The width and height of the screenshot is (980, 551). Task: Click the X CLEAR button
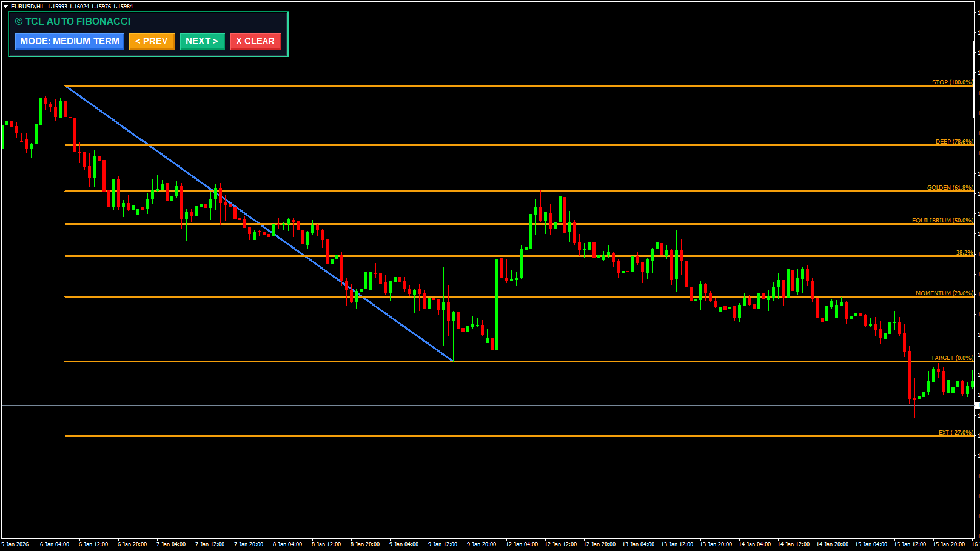(x=255, y=41)
